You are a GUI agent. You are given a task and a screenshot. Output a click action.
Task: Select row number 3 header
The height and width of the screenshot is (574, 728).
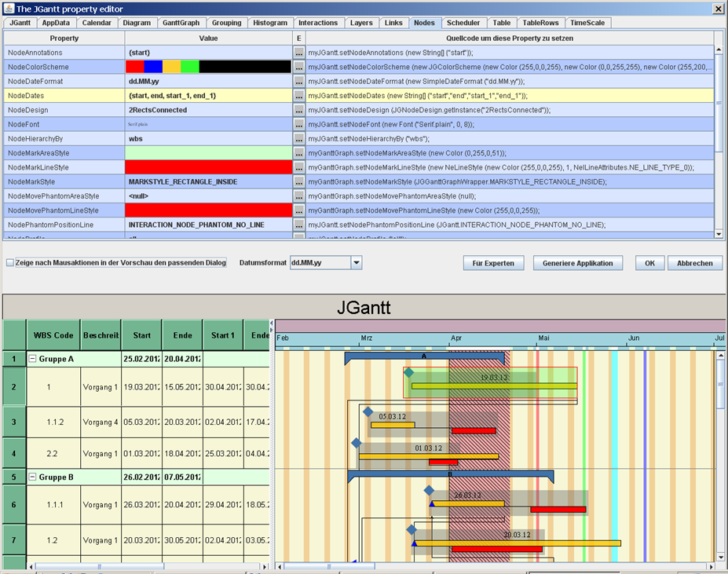(14, 422)
